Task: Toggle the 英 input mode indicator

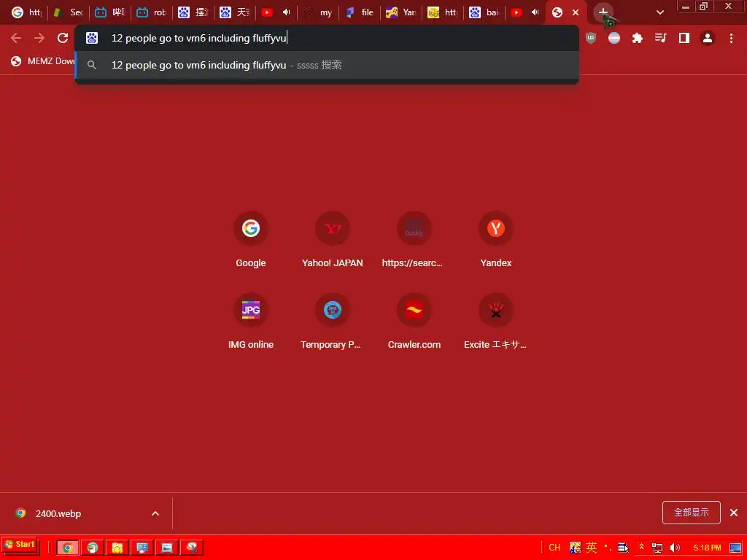Action: tap(591, 547)
